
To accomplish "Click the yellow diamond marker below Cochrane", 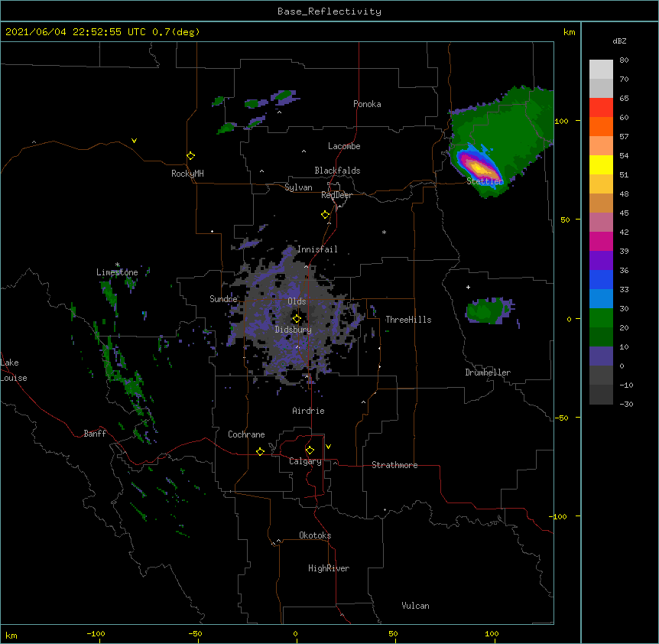I will [x=260, y=451].
